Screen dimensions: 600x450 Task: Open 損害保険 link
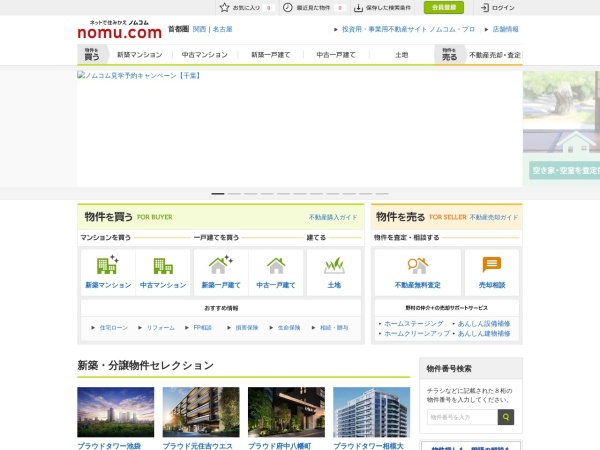pos(247,328)
